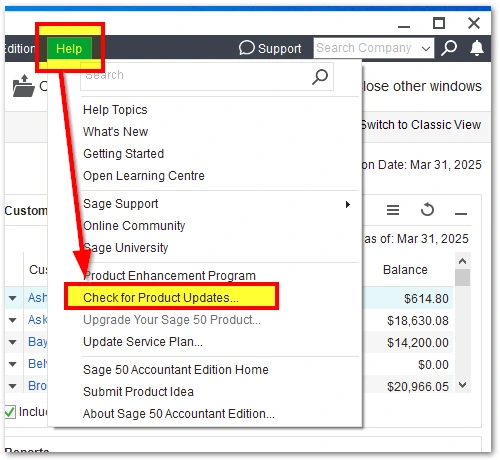Click the customer list scrollbar thumb
The height and width of the screenshot is (460, 500).
[462, 278]
